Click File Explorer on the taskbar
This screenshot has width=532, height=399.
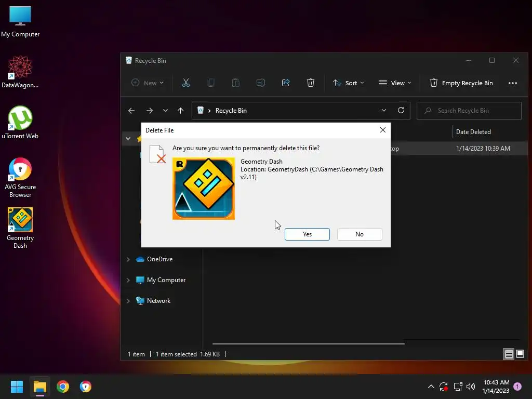[x=39, y=387]
